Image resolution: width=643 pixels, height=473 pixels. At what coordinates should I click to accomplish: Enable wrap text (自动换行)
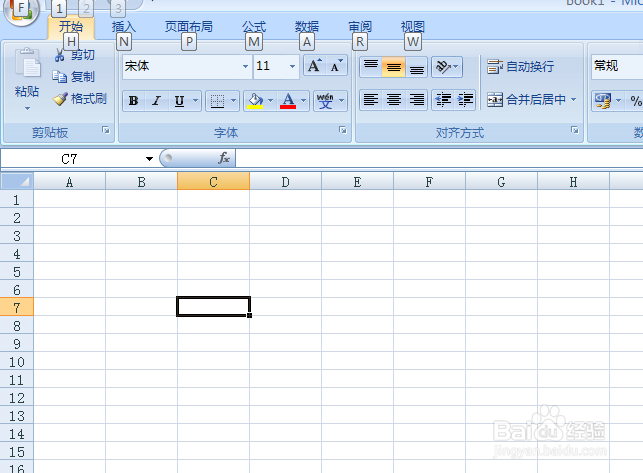point(520,66)
